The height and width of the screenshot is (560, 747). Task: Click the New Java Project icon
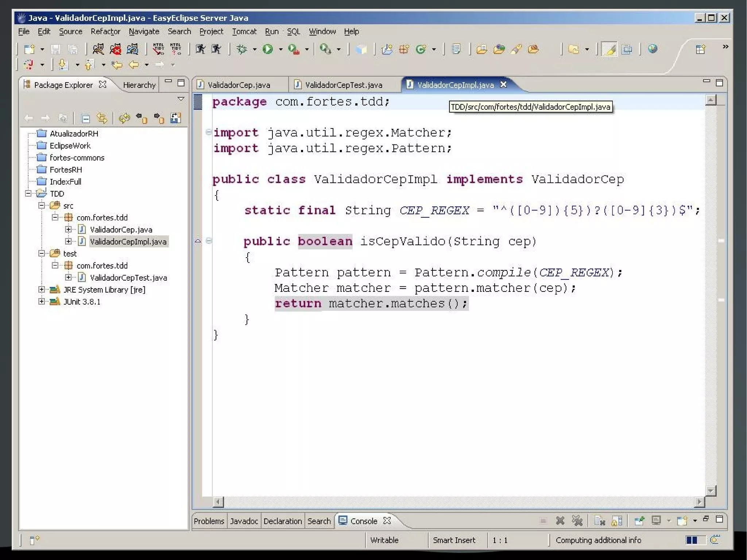387,49
